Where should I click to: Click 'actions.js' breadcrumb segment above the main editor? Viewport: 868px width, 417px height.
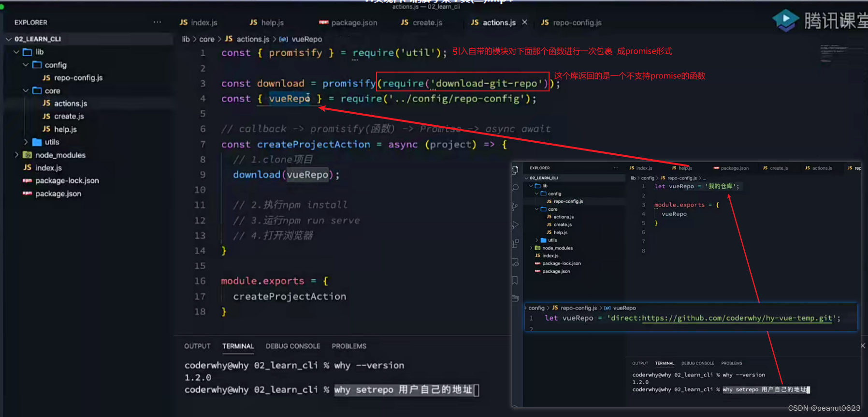[253, 39]
